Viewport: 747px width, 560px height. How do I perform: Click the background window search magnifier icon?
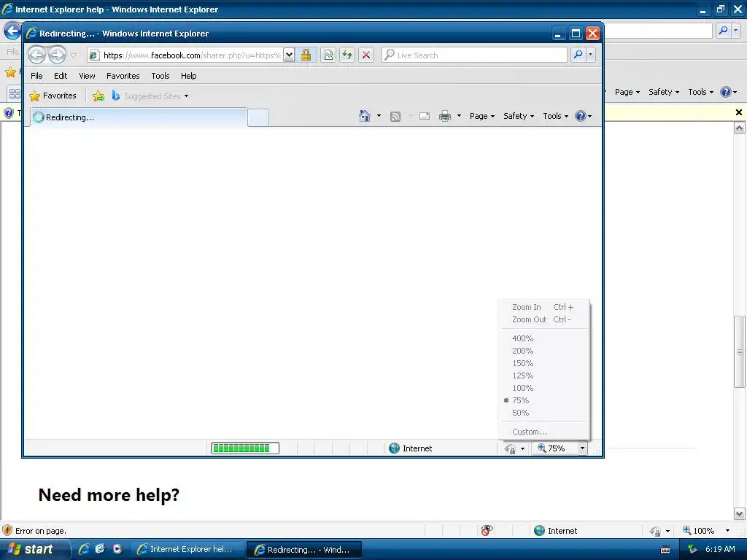pos(723,31)
